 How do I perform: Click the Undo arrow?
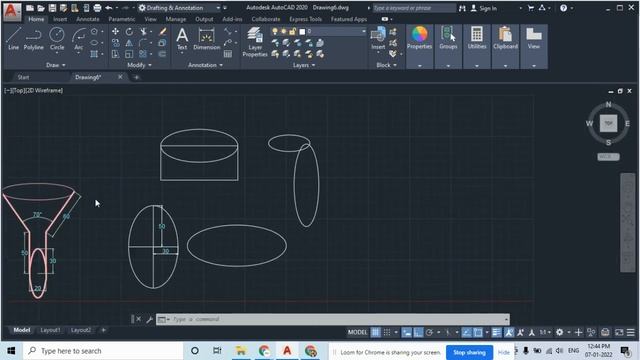[x=109, y=8]
